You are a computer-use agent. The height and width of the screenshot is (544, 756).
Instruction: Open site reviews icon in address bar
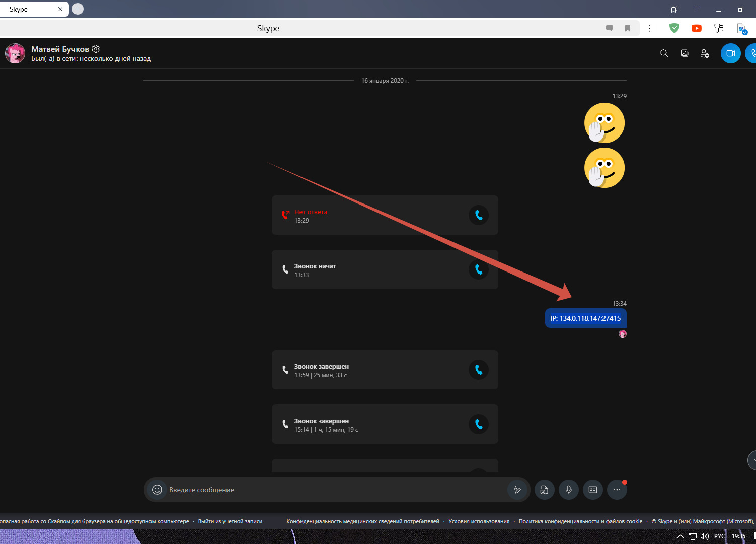pos(610,28)
